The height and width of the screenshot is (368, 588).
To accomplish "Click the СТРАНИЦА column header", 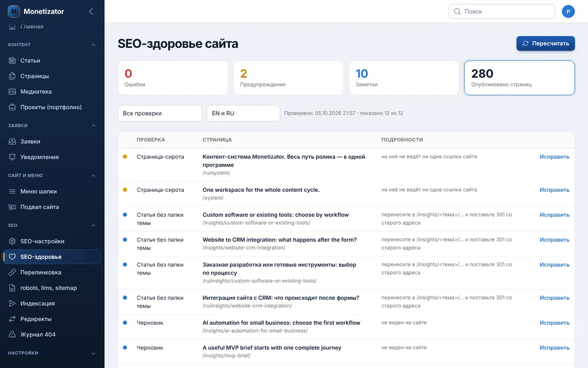I will coord(217,140).
